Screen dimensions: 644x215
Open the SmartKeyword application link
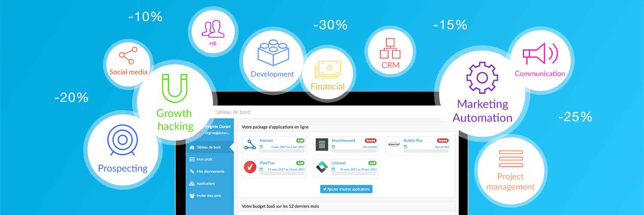344,141
